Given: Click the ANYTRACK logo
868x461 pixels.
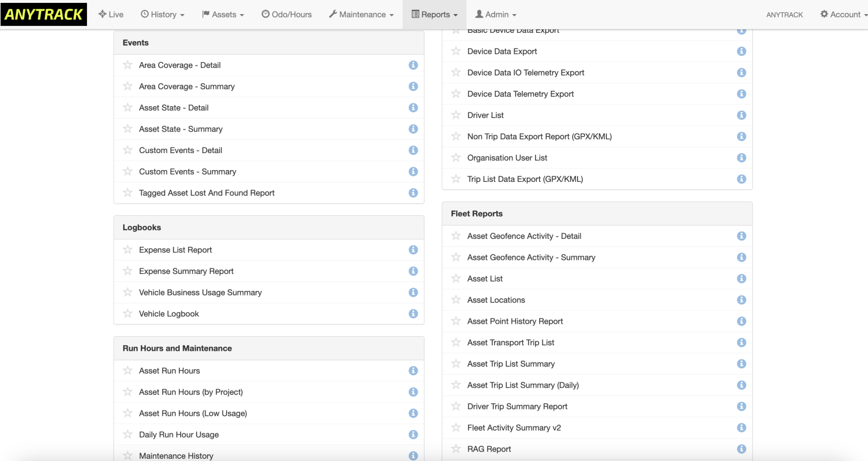Looking at the screenshot, I should coord(44,14).
